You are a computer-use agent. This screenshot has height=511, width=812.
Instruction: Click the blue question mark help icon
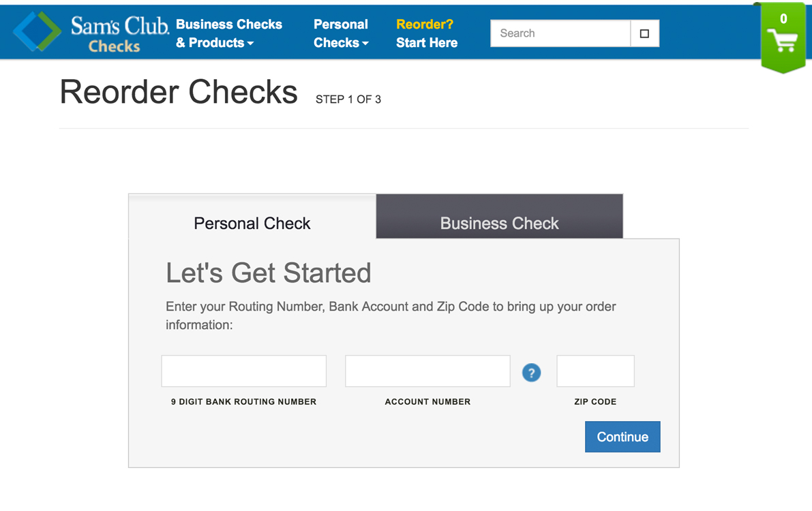pos(531,373)
